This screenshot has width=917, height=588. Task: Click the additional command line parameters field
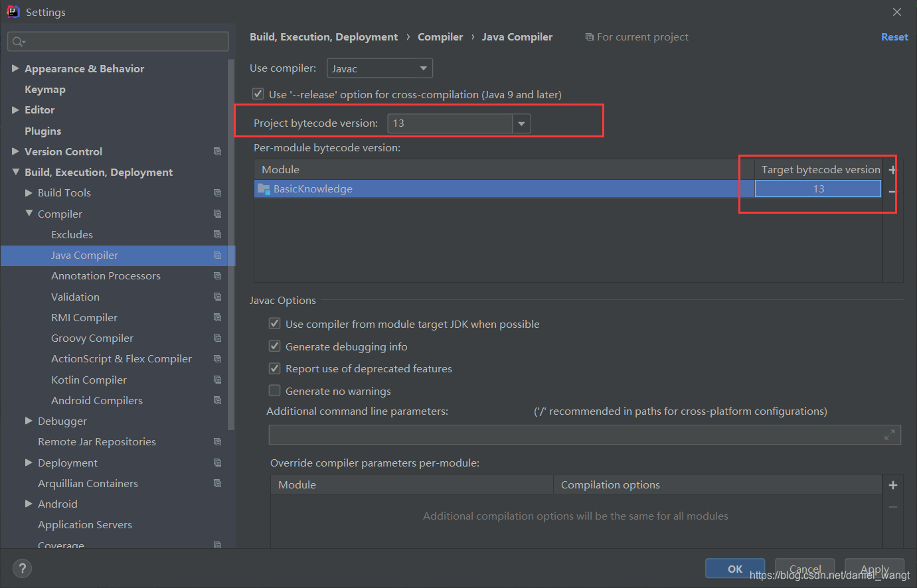[585, 435]
